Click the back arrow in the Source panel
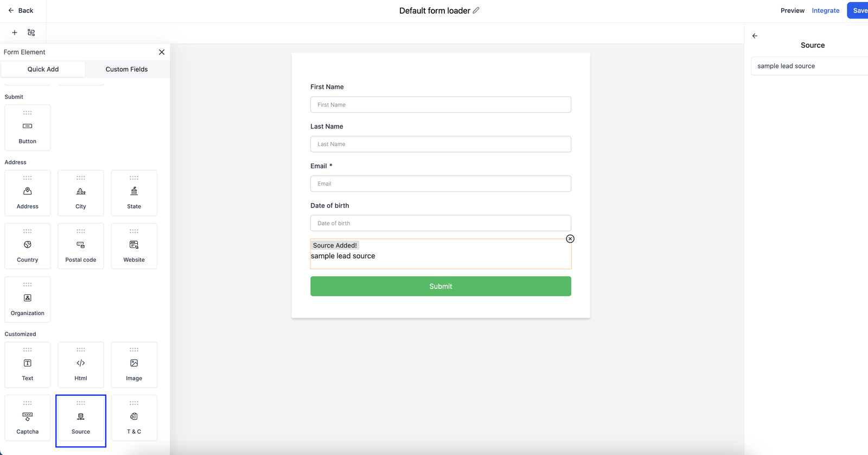868x455 pixels. coord(755,36)
